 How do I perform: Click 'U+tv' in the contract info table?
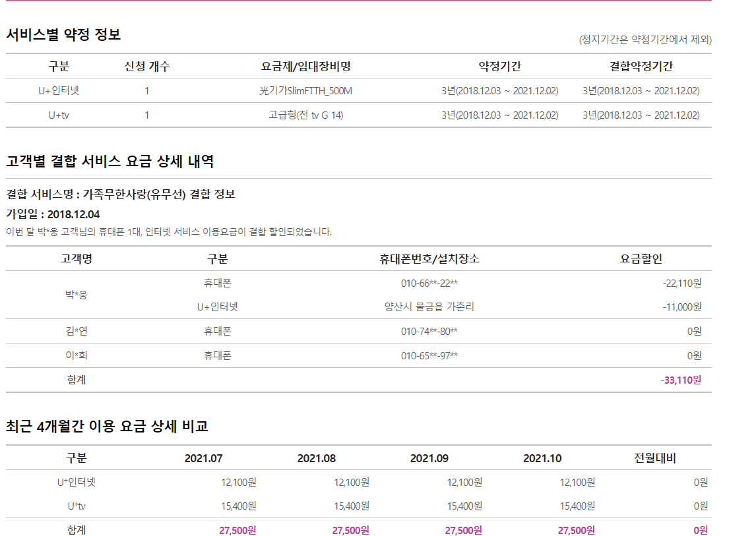tap(59, 115)
